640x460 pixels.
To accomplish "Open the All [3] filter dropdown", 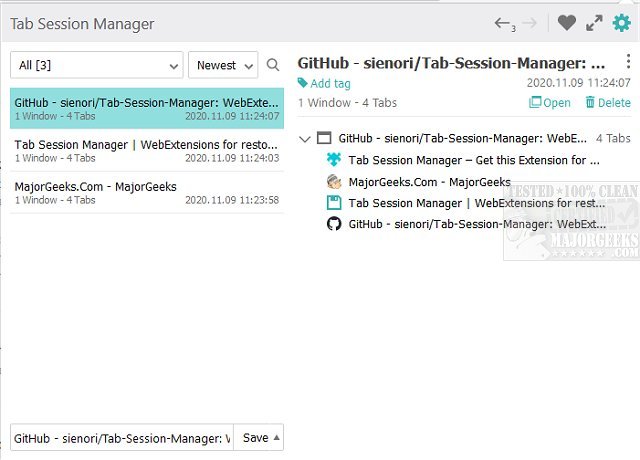I will point(96,66).
